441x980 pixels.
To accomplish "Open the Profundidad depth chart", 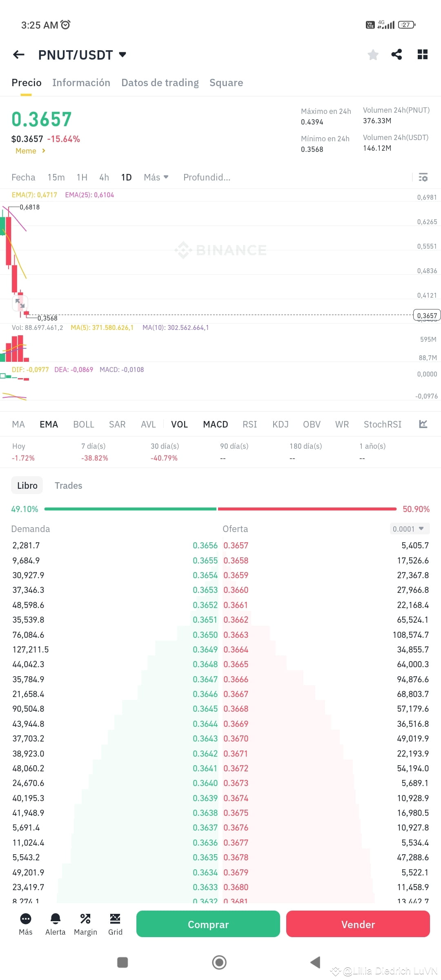I will pos(207,177).
